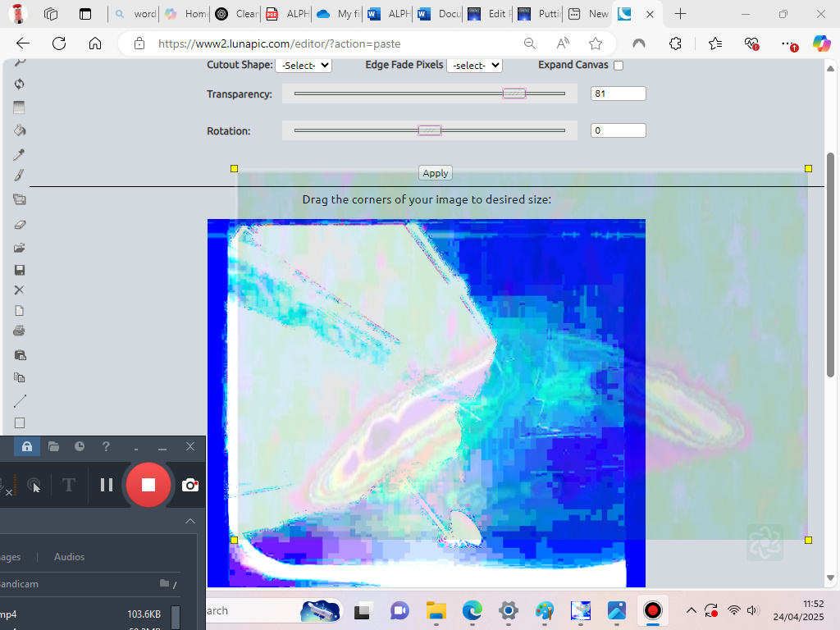The height and width of the screenshot is (630, 840).
Task: Select the eraser tool in sidebar
Action: (x=20, y=224)
